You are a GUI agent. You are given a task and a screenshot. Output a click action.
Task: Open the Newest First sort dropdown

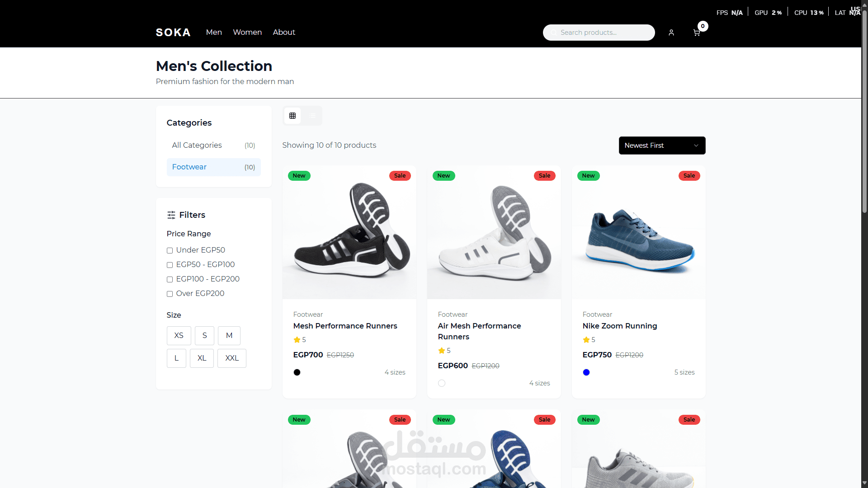662,145
